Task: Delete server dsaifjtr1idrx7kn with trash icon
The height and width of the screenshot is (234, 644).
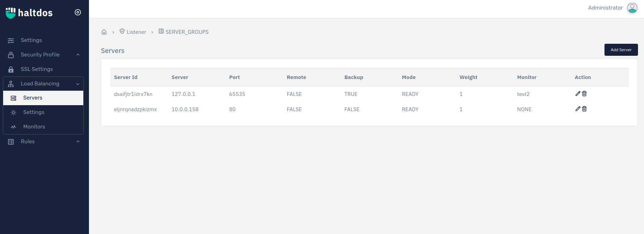Action: [x=584, y=94]
